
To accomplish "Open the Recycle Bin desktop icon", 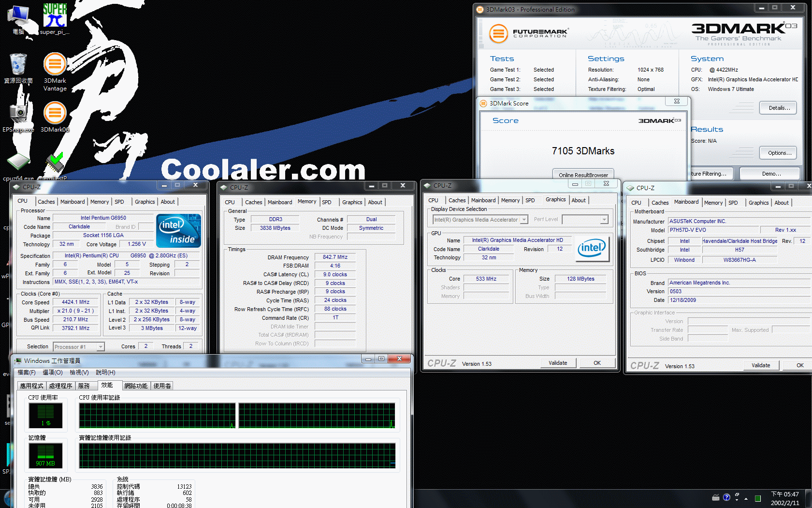I will tap(18, 69).
